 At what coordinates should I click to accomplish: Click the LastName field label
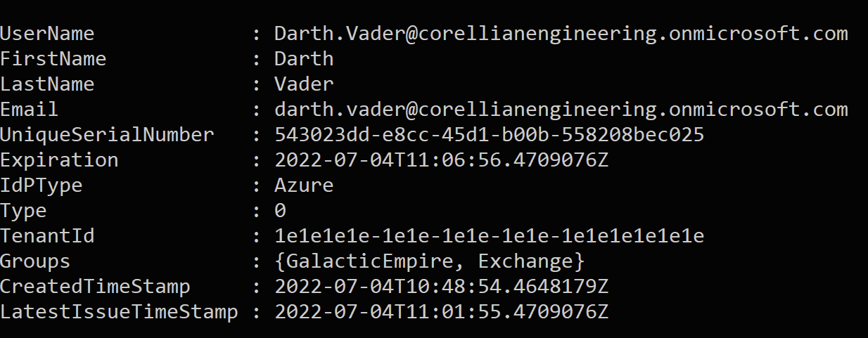[x=47, y=84]
